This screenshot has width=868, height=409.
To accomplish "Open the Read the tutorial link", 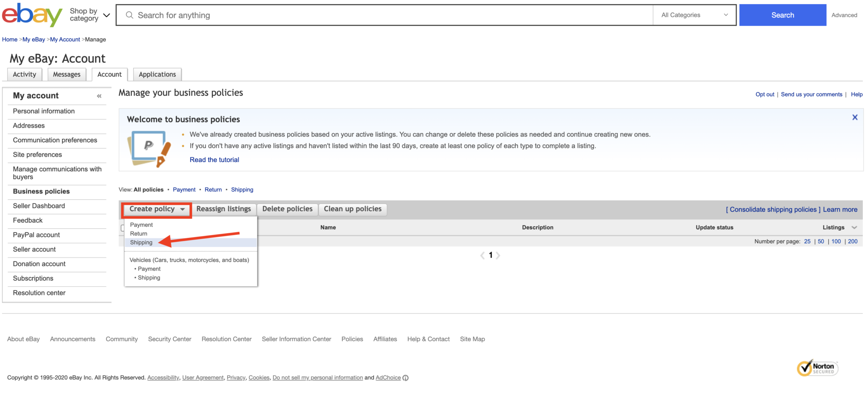I will coord(214,160).
